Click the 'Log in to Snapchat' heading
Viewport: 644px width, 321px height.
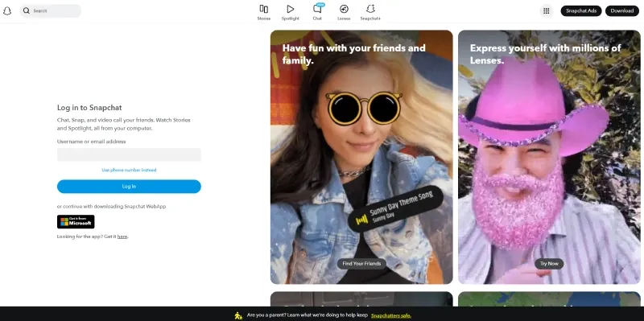click(x=89, y=108)
